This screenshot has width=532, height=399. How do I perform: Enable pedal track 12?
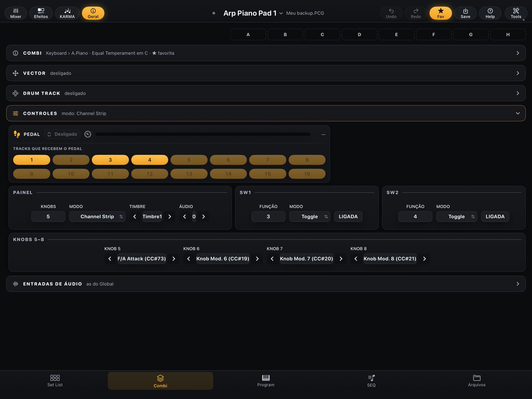click(150, 174)
